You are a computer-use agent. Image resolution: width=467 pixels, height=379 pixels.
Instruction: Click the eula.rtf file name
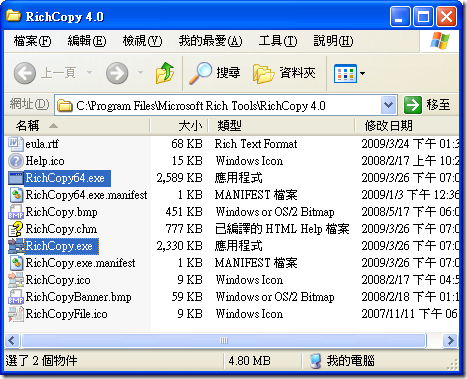pos(42,144)
